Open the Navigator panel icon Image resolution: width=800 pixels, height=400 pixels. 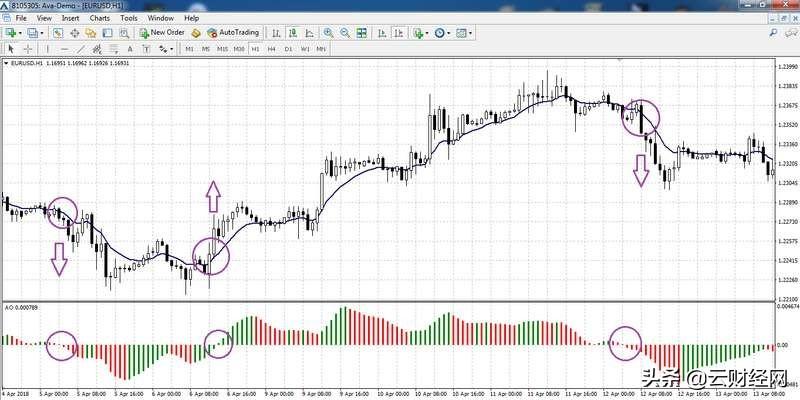(x=91, y=33)
